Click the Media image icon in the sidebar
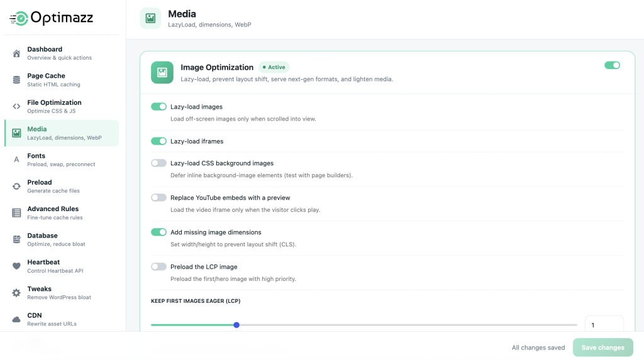The width and height of the screenshot is (644, 360). tap(16, 133)
